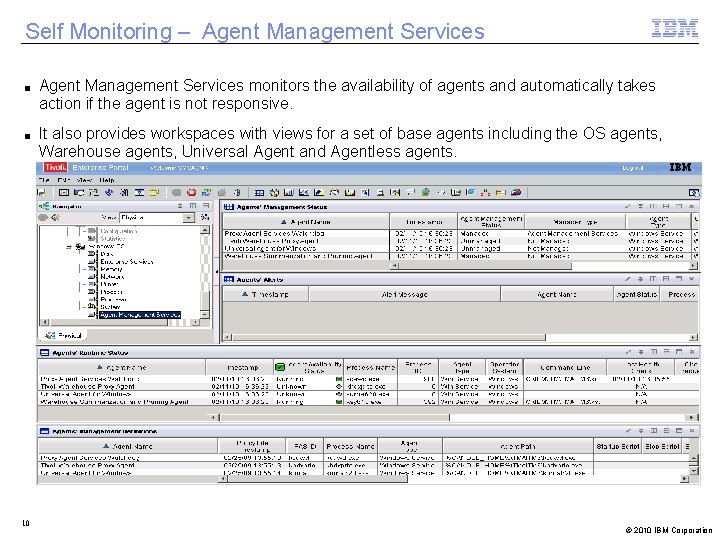Click the green Take Action toolbar icon
The image size is (720, 540).
coord(426,192)
